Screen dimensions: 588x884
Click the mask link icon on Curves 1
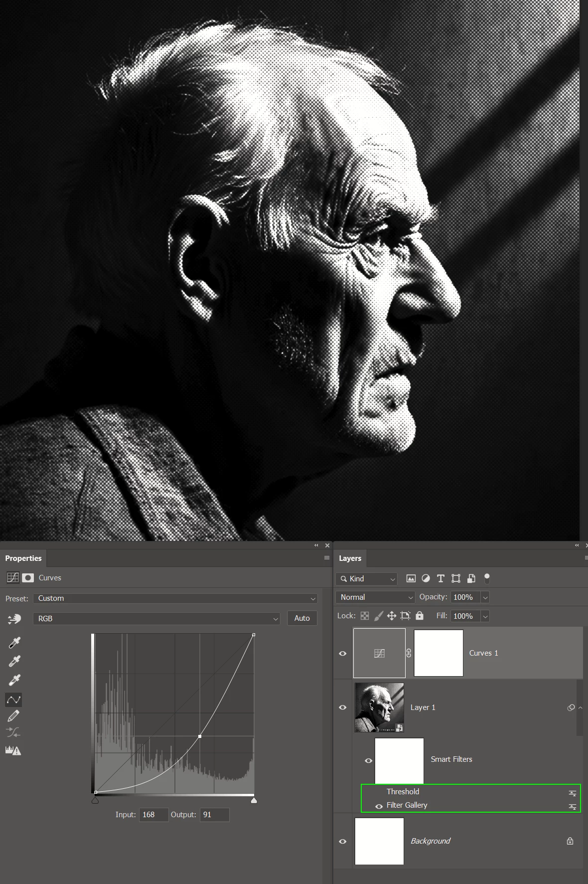(409, 653)
